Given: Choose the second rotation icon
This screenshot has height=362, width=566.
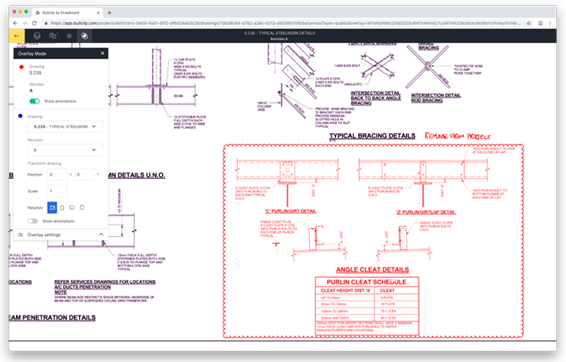Looking at the screenshot, I should coord(62,208).
